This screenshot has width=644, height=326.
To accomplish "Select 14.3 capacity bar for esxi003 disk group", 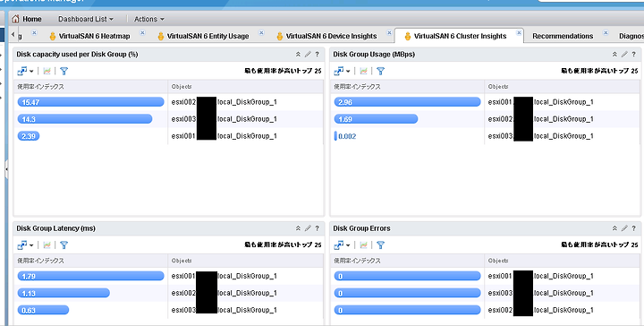I will pyautogui.click(x=85, y=119).
